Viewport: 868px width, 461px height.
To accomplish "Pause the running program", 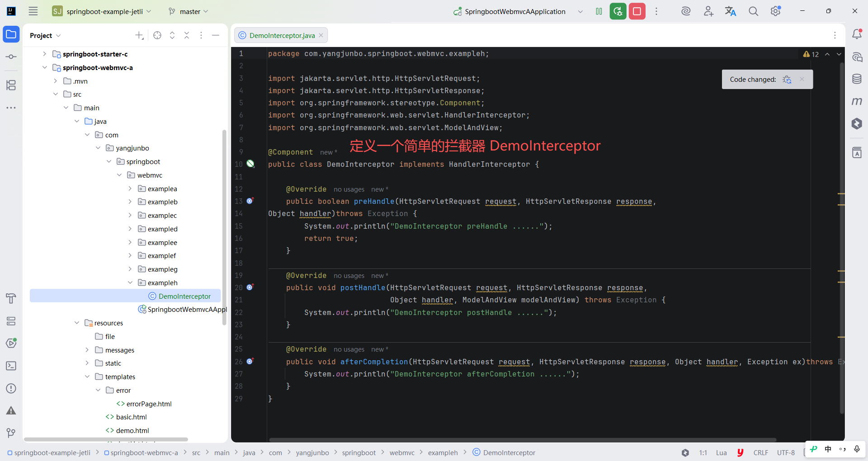I will 599,11.
